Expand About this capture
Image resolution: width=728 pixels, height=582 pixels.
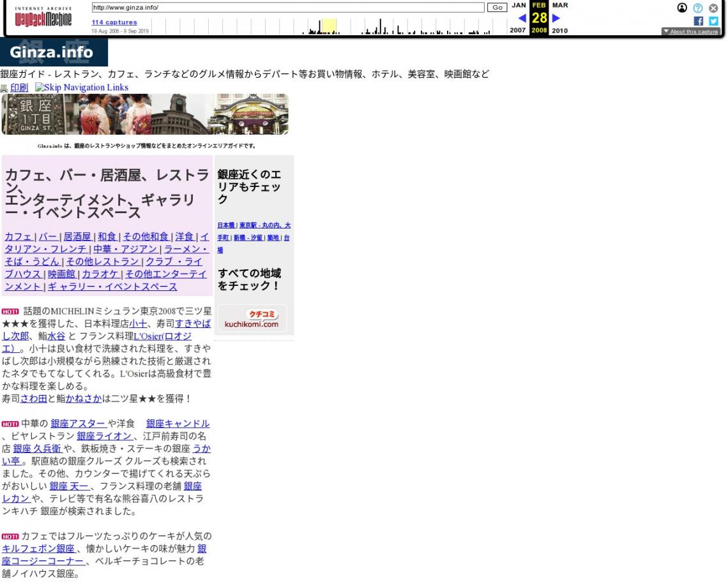(x=691, y=31)
